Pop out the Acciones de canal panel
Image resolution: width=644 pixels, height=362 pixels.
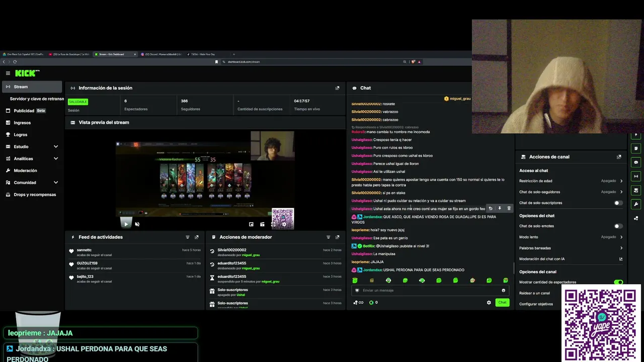point(619,157)
